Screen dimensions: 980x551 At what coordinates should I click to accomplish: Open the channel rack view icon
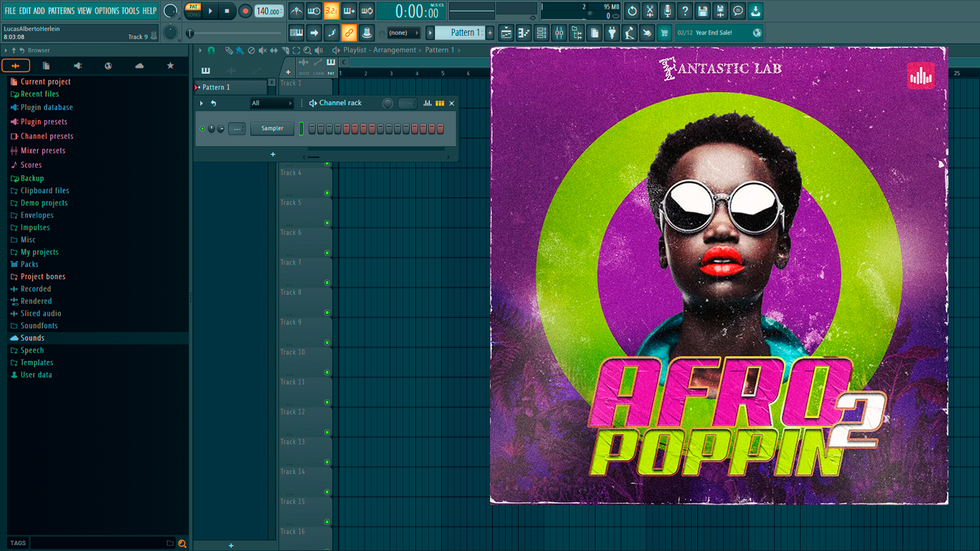point(542,32)
